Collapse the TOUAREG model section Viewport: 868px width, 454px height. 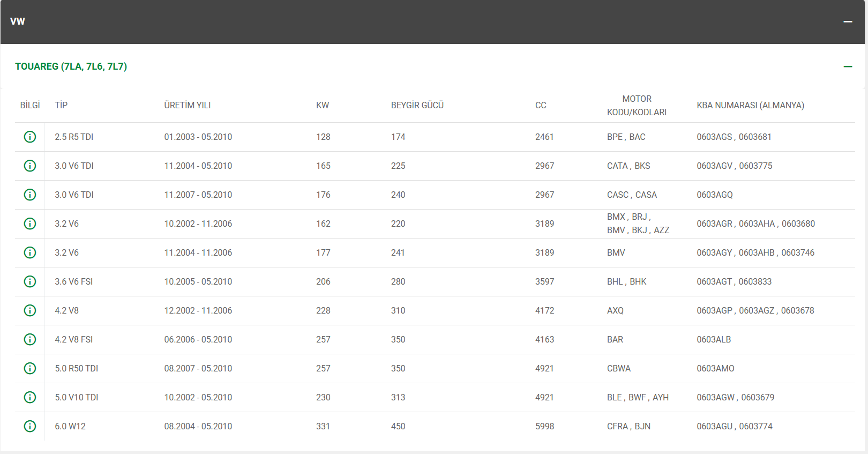(848, 66)
